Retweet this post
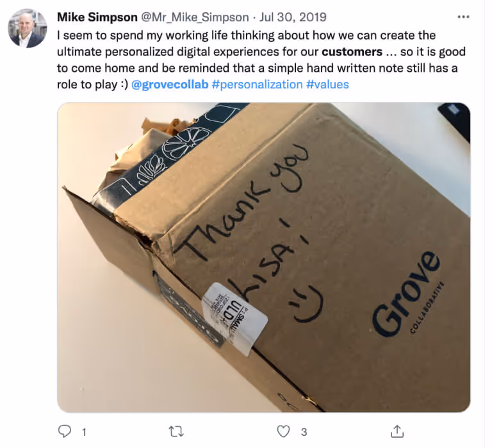The width and height of the screenshot is (492, 448). tap(176, 431)
